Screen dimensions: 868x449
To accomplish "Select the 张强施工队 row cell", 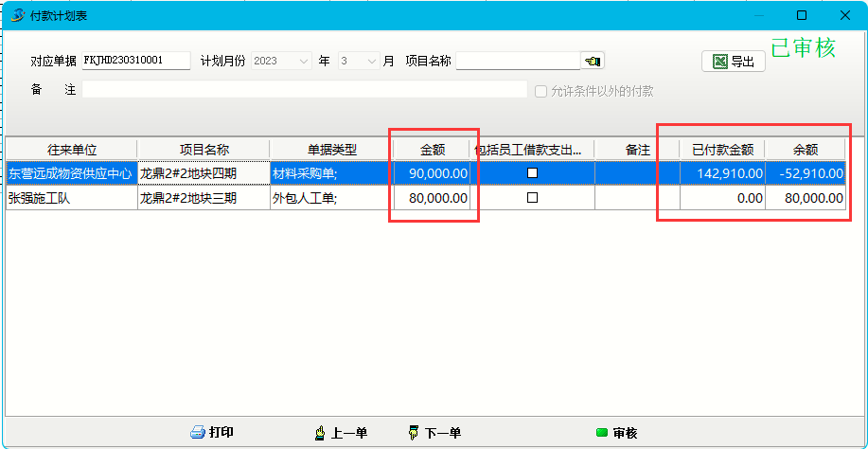I will (x=70, y=198).
